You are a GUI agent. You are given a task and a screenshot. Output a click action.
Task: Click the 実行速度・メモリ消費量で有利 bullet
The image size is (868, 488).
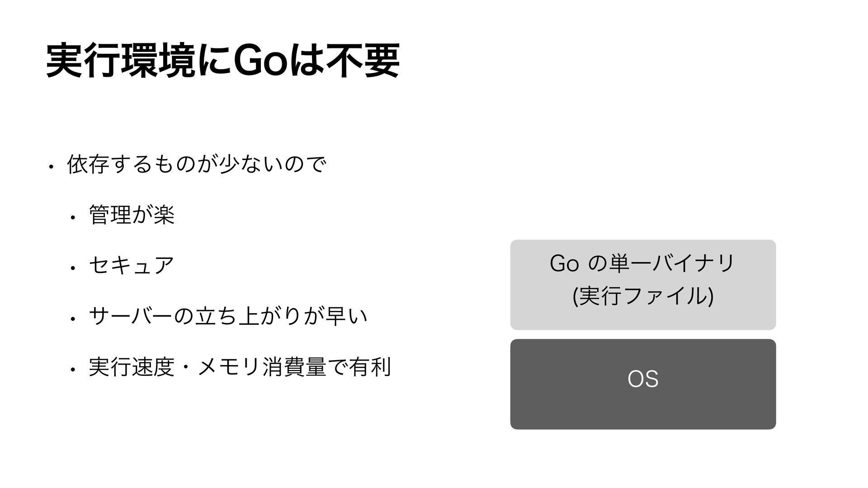coord(240,366)
